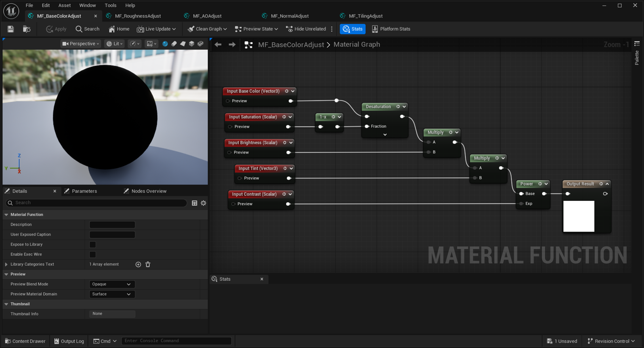Click the Browse to asset folder icon
The image size is (644, 348).
tap(26, 29)
